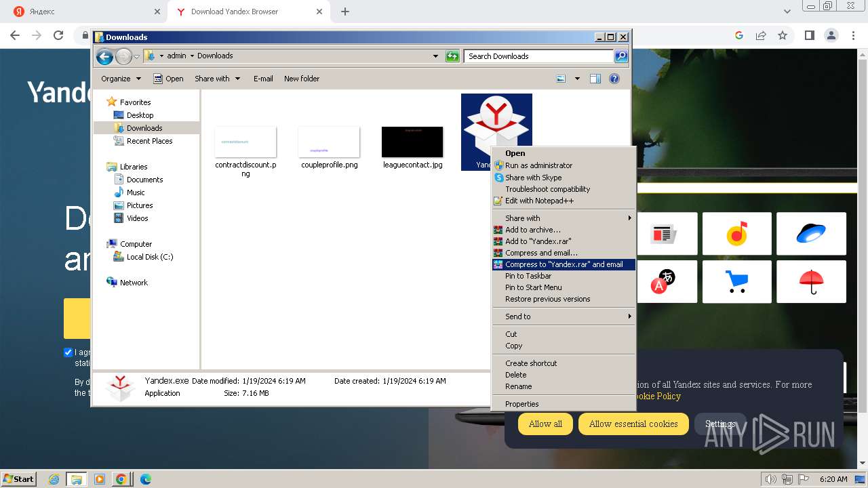Toggle the Chrome side panel icon
The width and height of the screenshot is (868, 488).
point(809,35)
